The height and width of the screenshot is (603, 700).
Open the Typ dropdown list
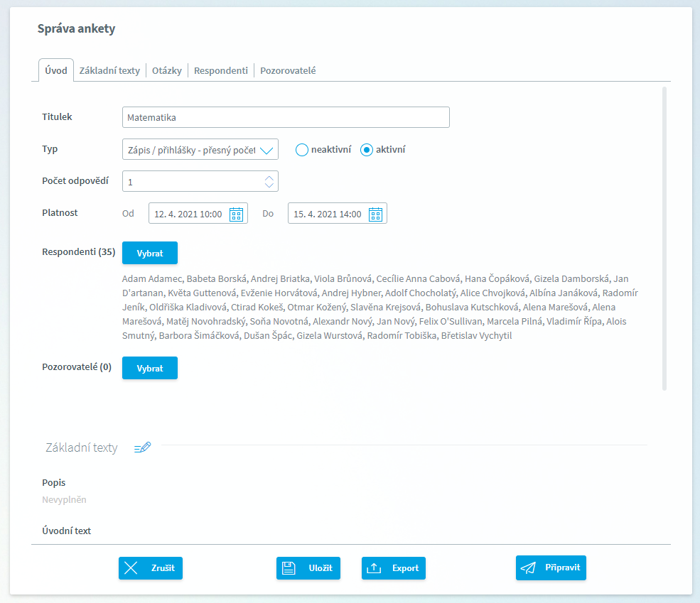click(200, 149)
